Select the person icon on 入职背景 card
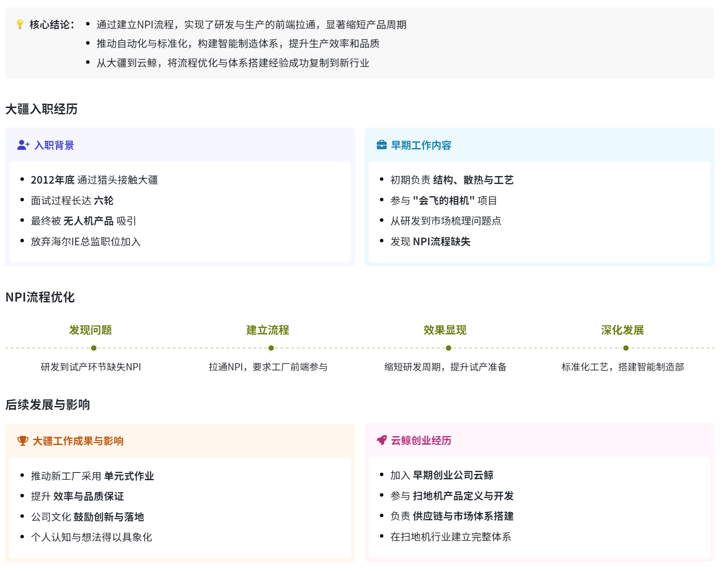The image size is (728, 572). [22, 145]
